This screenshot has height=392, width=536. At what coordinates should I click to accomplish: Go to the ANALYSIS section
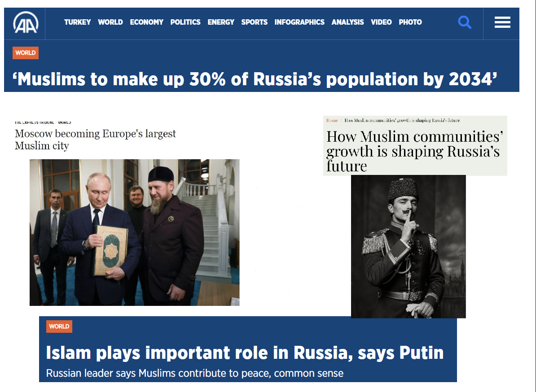point(347,22)
